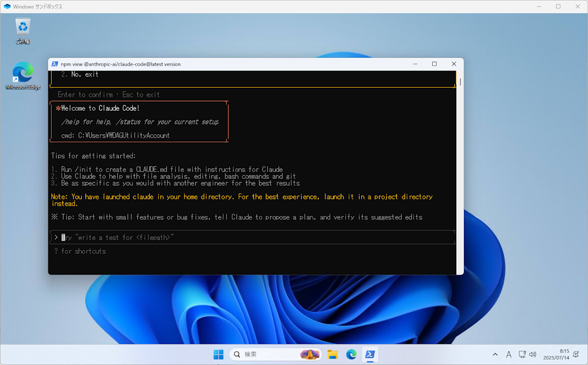
Task: Click the Claude Code prompt input line
Action: [253, 237]
